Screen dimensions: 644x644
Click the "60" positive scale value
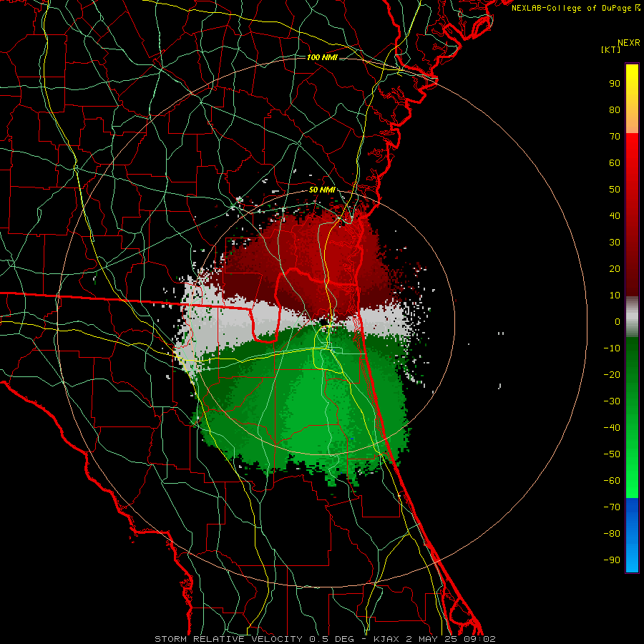click(615, 162)
